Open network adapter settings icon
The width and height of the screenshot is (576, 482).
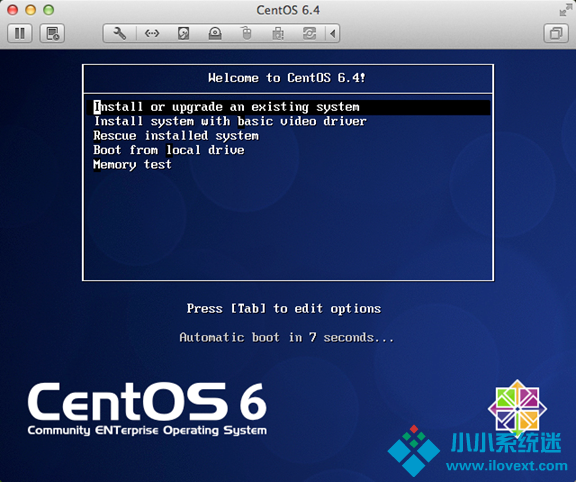pyautogui.click(x=152, y=33)
